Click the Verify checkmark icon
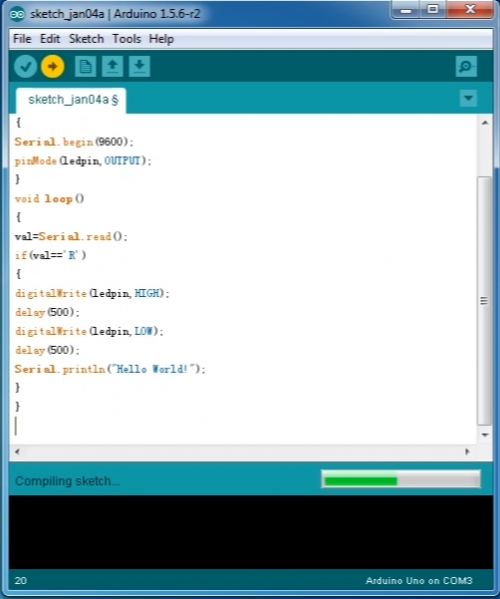 pyautogui.click(x=26, y=66)
